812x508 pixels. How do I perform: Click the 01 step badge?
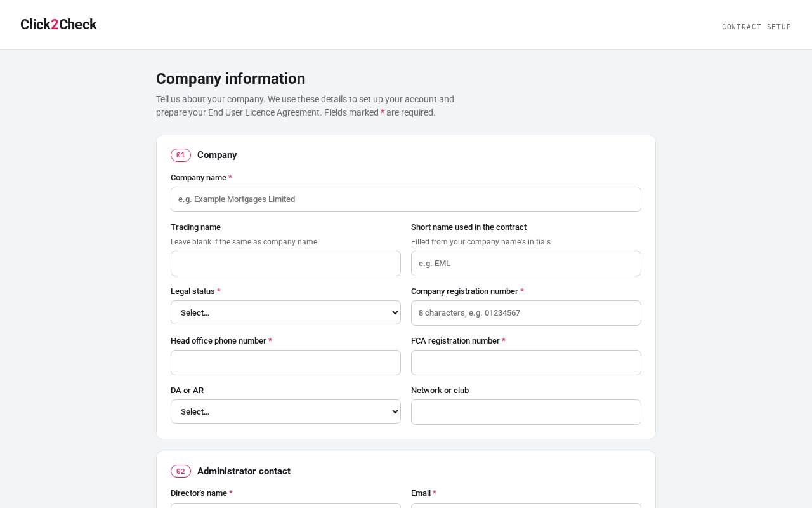click(x=181, y=155)
